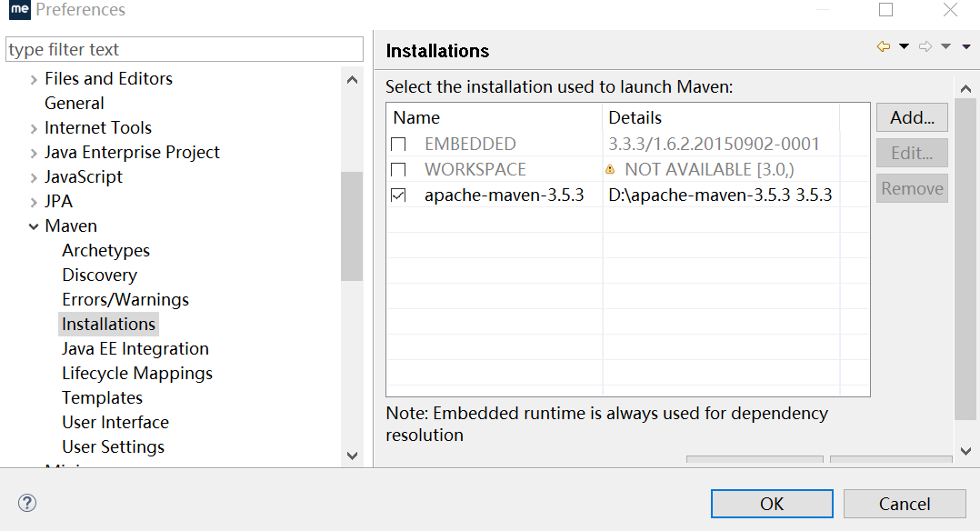Uncheck the apache-maven-3.5.3 checkbox

coord(398,195)
